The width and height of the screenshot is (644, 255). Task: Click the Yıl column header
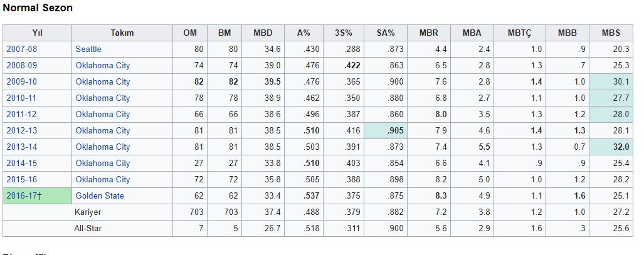(x=37, y=33)
